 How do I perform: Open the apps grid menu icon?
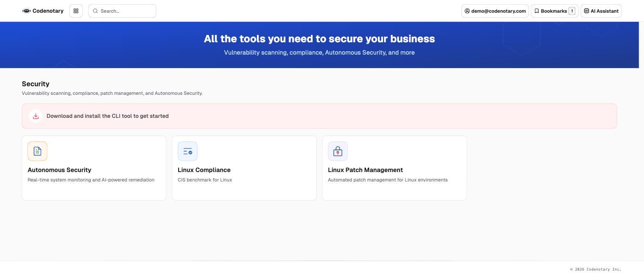pos(76,11)
